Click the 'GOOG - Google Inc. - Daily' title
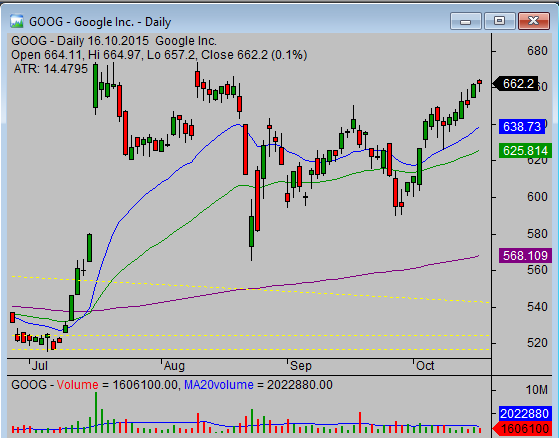 point(100,22)
